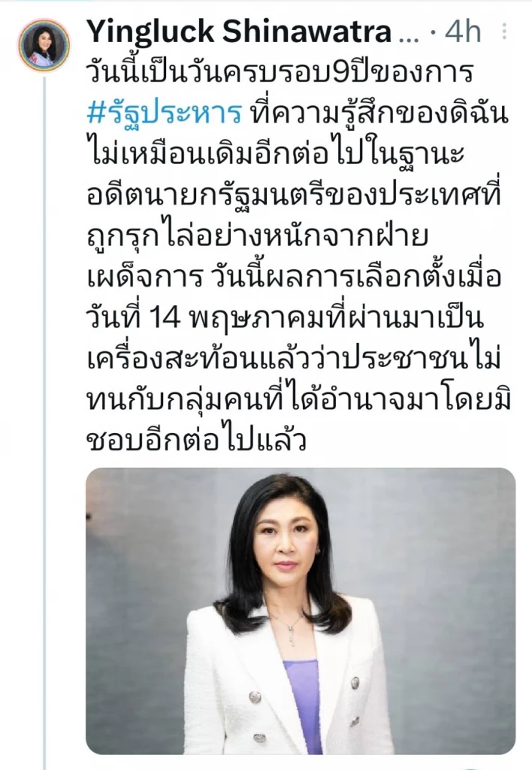Viewport: 532px width, 770px height.
Task: Click the tweet line starting with ทนกับกลุ่มคน
Action: tap(299, 400)
